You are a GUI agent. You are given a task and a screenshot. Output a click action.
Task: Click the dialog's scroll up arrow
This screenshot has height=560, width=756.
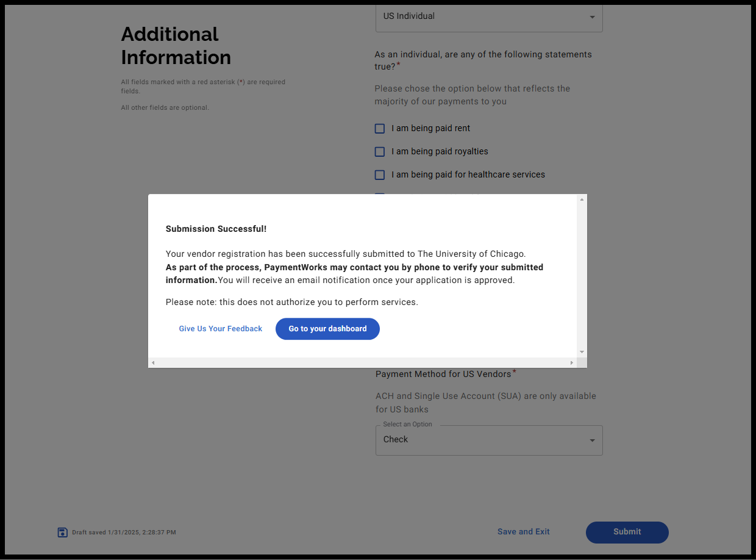click(582, 199)
